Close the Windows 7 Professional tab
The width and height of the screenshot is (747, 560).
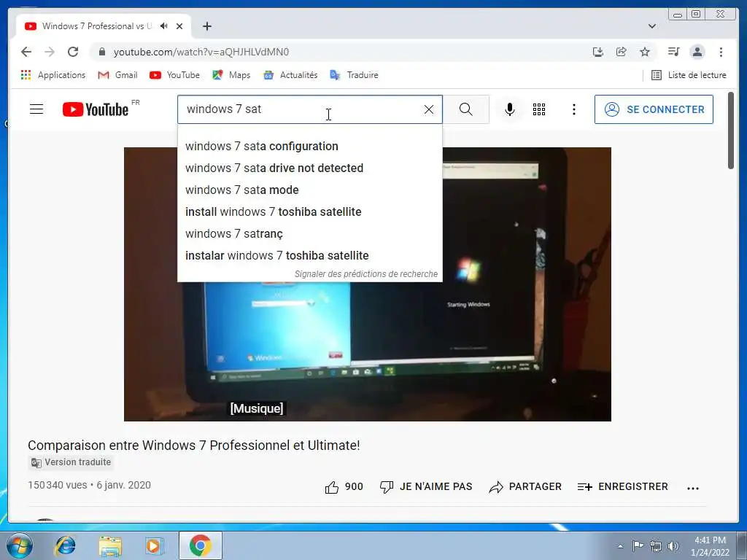click(x=179, y=26)
